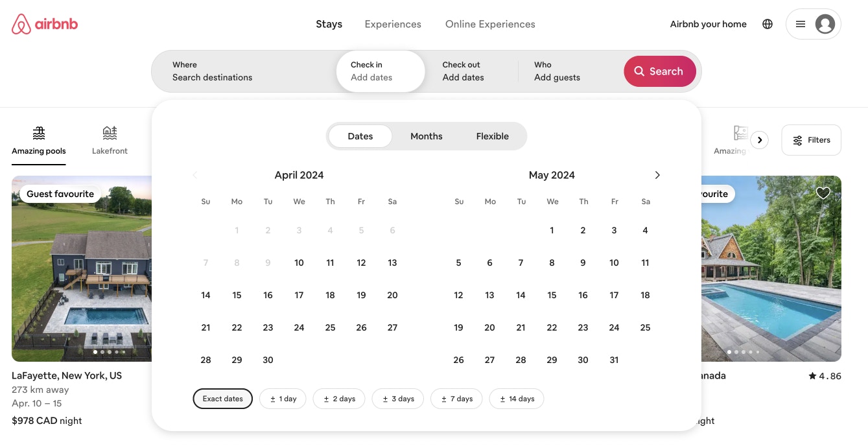Viewport: 868px width, 446px height.
Task: Click the user profile avatar icon
Action: [825, 24]
